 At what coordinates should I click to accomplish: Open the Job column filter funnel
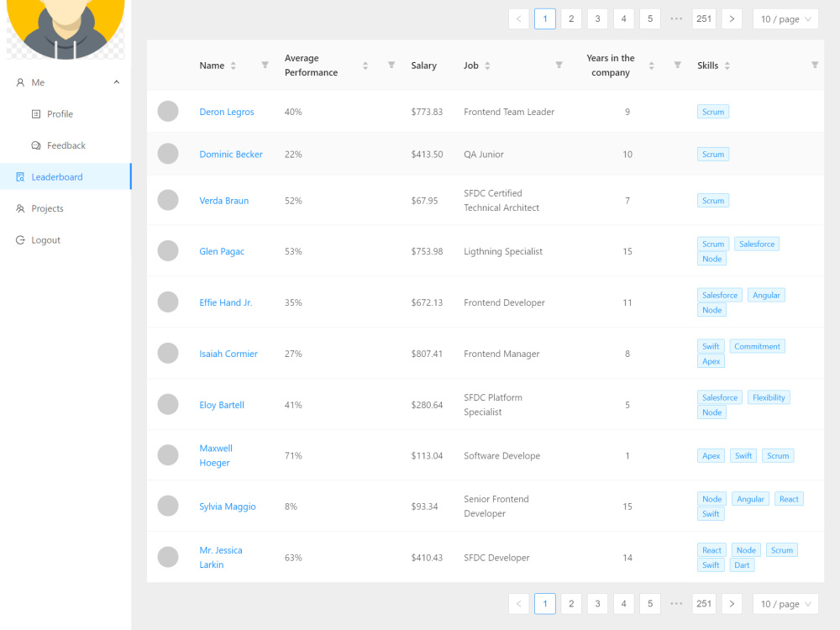pyautogui.click(x=558, y=65)
